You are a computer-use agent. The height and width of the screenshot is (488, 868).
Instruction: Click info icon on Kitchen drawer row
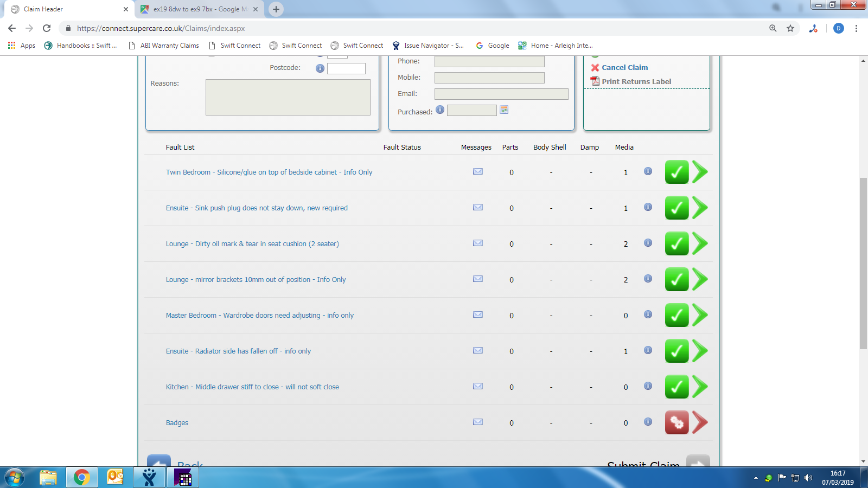click(648, 386)
